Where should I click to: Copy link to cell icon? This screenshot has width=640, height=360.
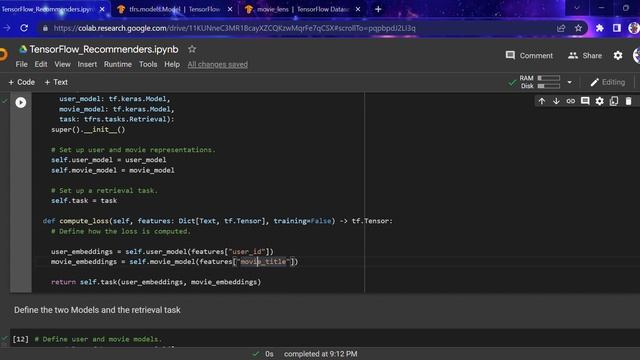coord(571,101)
